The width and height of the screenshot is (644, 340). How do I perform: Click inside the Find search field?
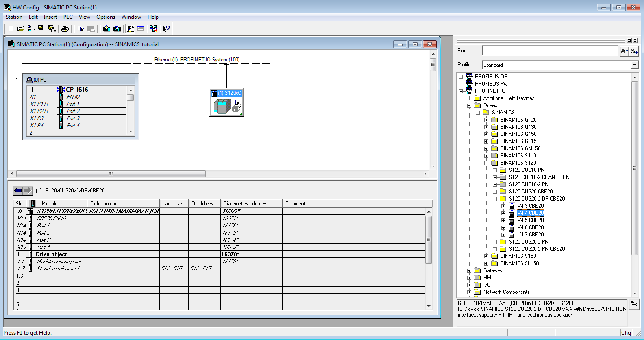click(x=550, y=51)
